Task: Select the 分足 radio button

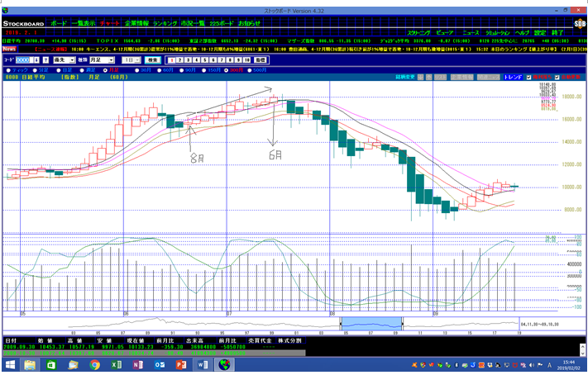Action: [x=35, y=70]
